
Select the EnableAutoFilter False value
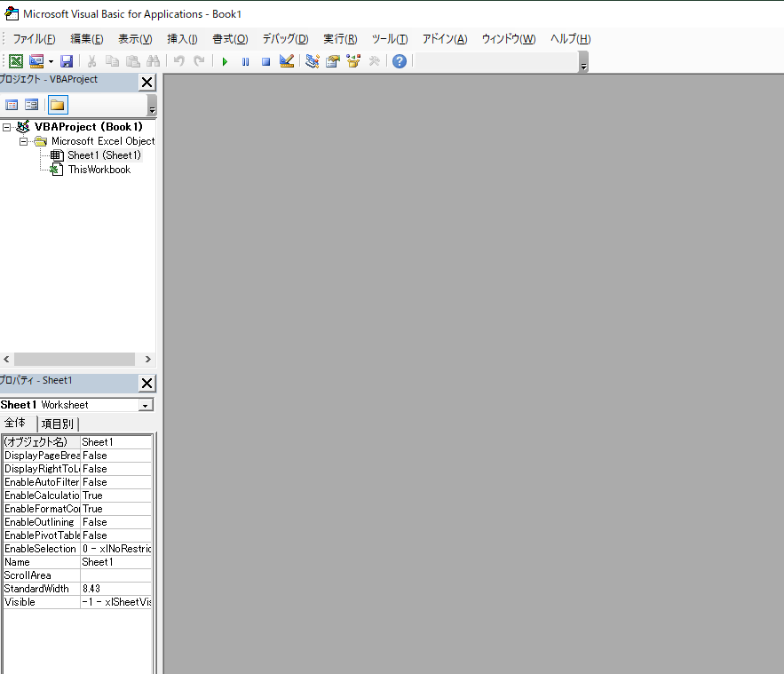tap(116, 482)
